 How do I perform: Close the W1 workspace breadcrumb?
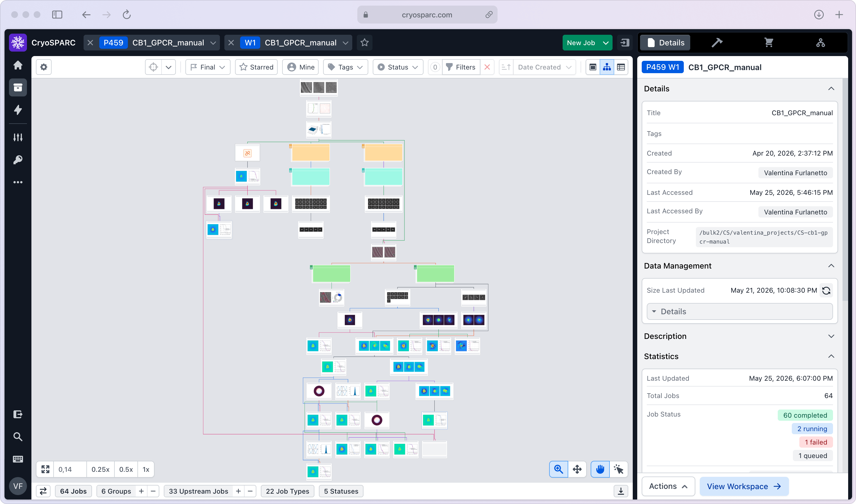pos(231,42)
